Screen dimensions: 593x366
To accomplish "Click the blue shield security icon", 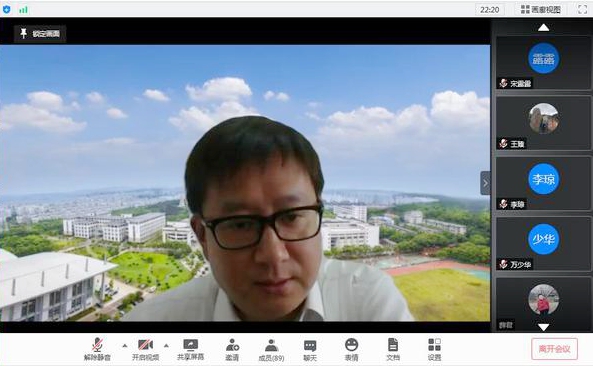I will pyautogui.click(x=6, y=9).
